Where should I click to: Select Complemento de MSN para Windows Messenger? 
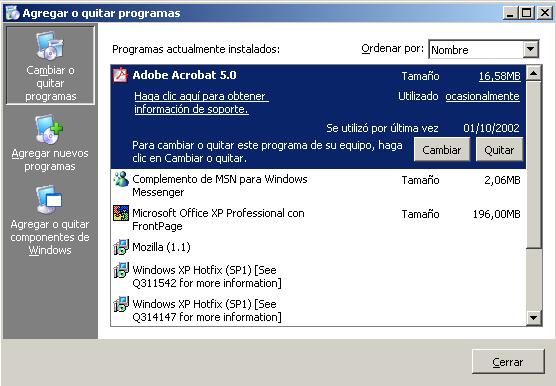[318, 186]
